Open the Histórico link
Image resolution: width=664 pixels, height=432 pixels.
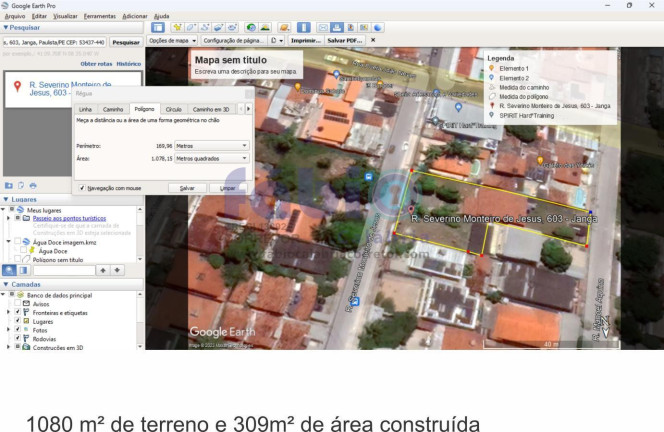(129, 64)
